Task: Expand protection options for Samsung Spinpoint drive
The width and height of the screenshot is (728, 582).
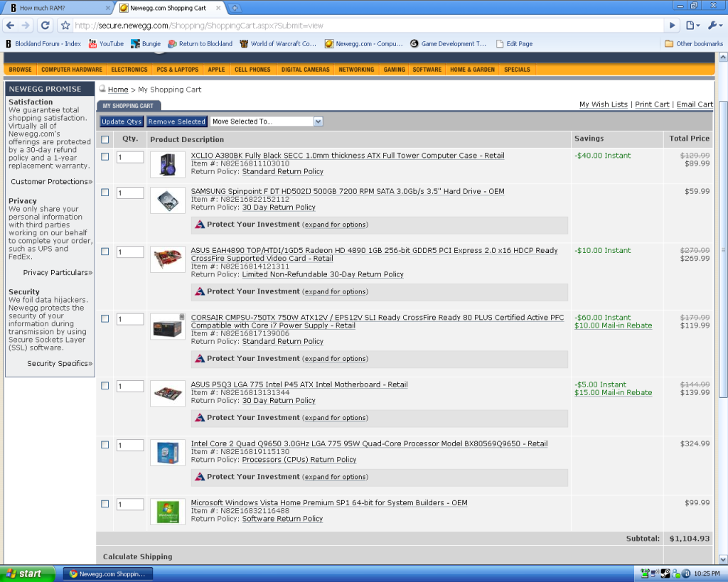Action: (335, 225)
